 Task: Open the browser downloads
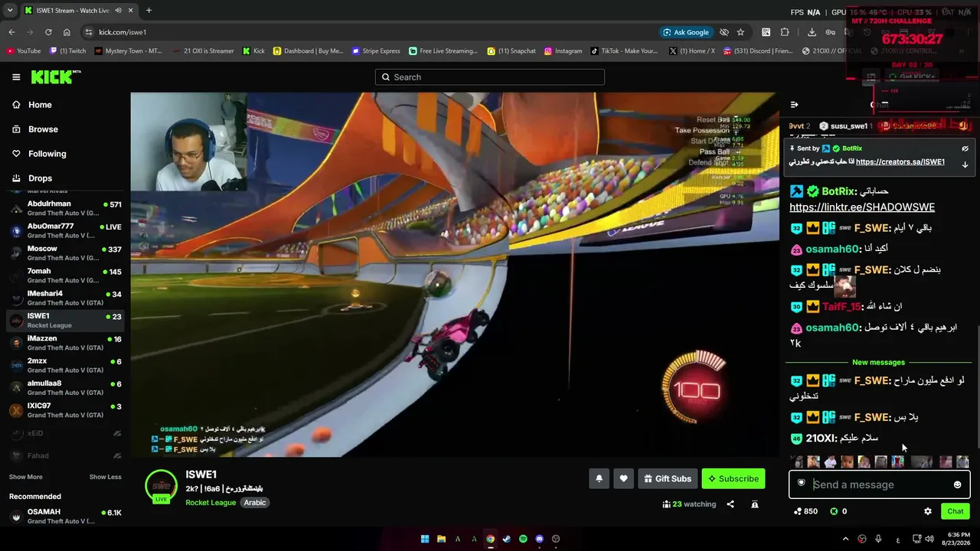[812, 32]
